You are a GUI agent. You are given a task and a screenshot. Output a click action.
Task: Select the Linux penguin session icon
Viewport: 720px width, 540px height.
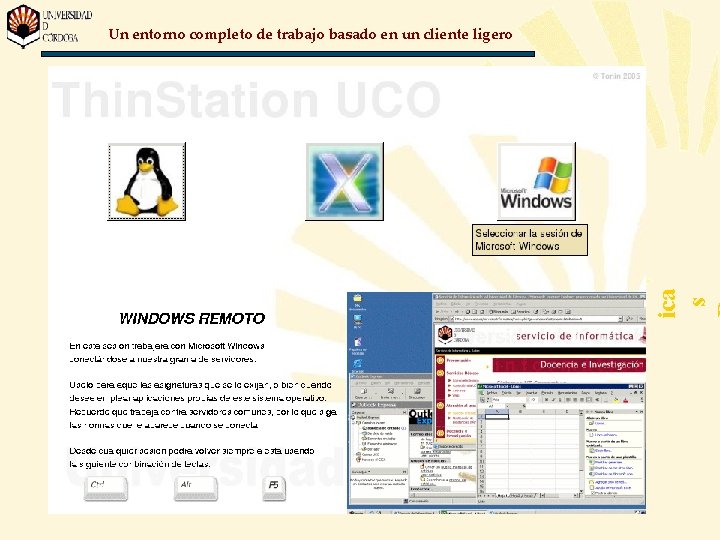click(x=146, y=181)
